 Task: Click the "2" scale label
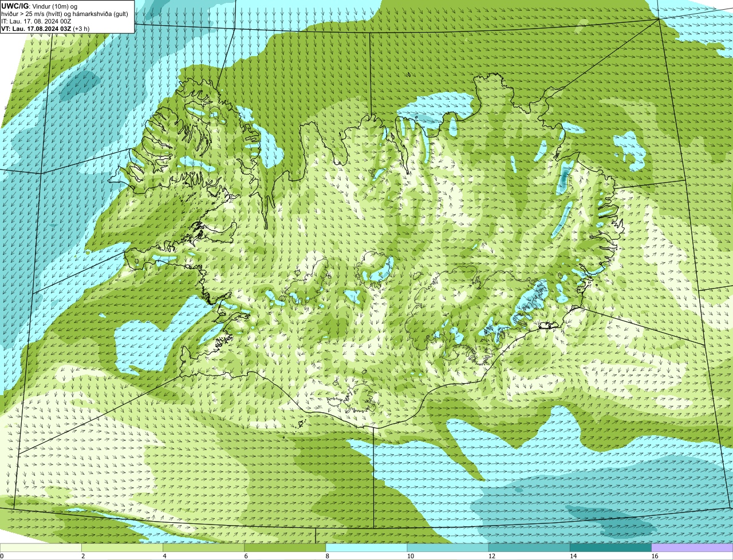[83, 556]
